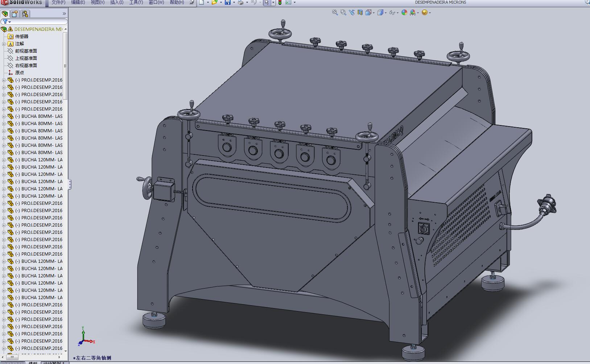Open the 视图(V) menu
Screen dimensions: 590x364
pyautogui.click(x=98, y=2)
